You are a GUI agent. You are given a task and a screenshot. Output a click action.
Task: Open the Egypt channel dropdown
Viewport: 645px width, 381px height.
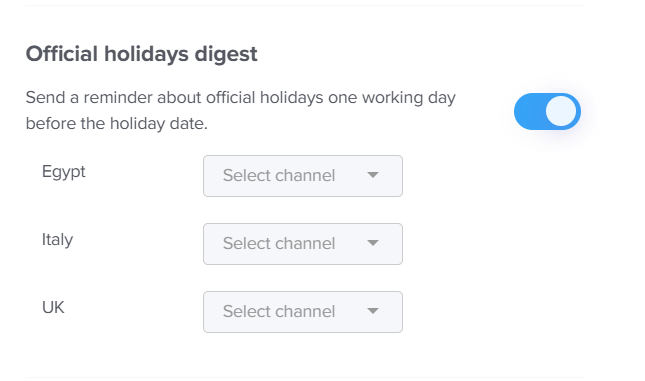click(x=303, y=176)
